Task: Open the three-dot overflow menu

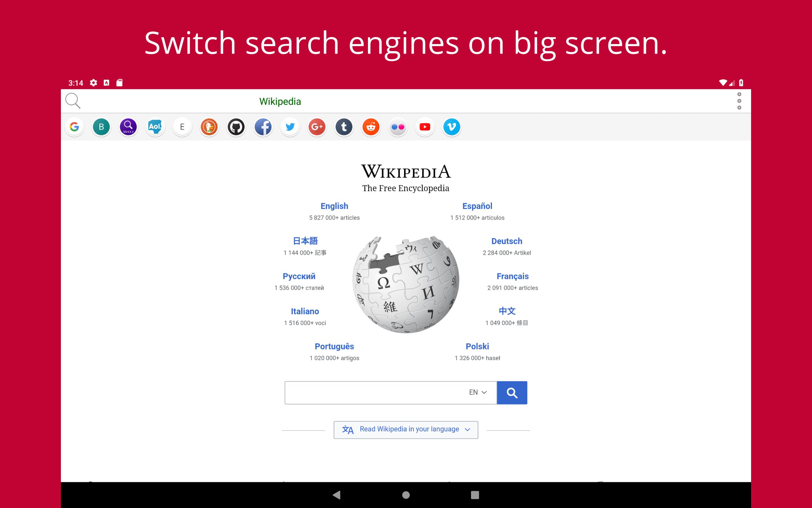Action: [739, 101]
